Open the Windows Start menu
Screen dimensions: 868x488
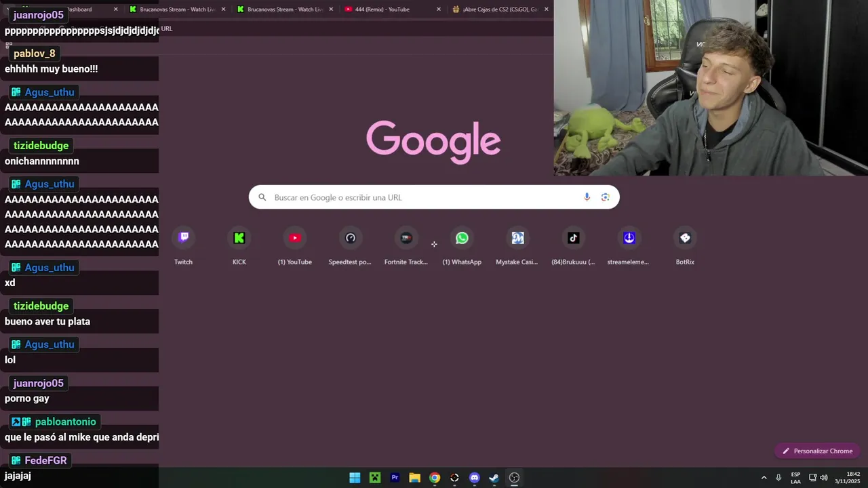click(x=355, y=478)
